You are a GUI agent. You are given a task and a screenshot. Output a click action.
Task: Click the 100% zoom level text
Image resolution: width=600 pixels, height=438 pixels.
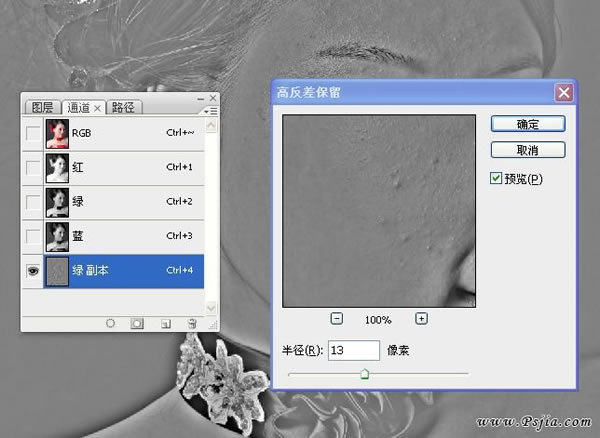pos(378,320)
